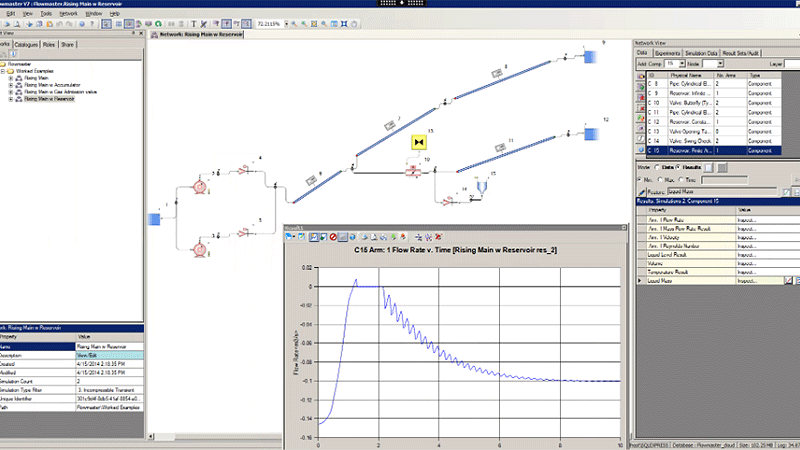Click the help question mark toolbar icon
Viewport: 800px width, 450px height.
(x=92, y=24)
